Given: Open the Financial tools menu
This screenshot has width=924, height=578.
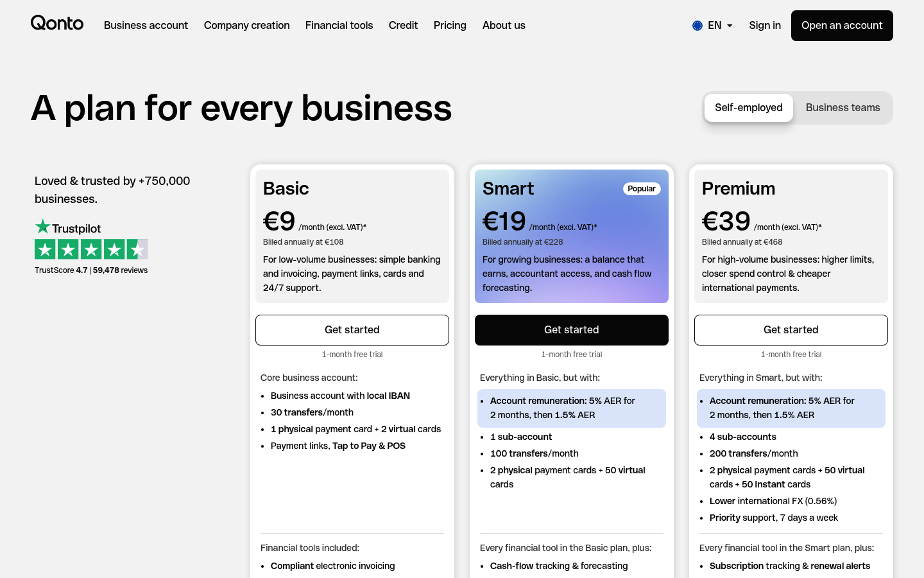Looking at the screenshot, I should pos(339,26).
